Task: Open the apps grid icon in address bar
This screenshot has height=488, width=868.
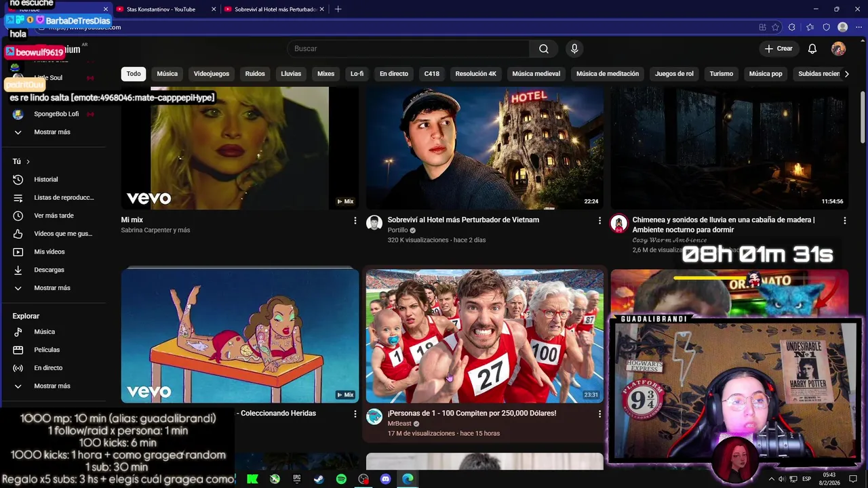Action: click(763, 27)
